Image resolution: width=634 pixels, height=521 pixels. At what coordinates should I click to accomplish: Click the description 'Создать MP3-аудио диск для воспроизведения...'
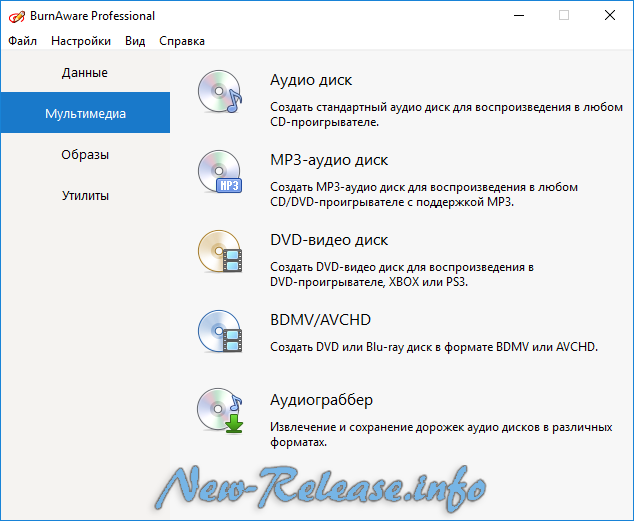point(424,194)
